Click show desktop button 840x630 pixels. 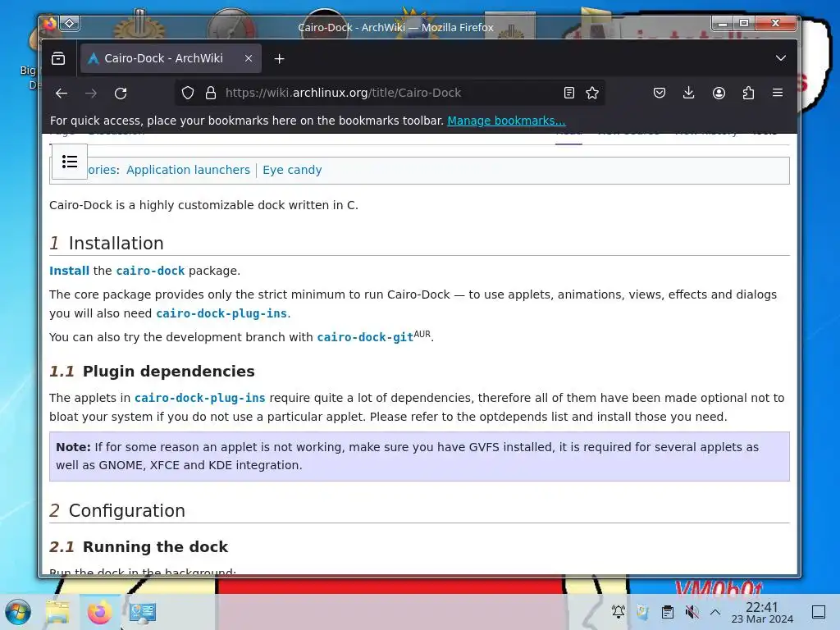tap(819, 612)
